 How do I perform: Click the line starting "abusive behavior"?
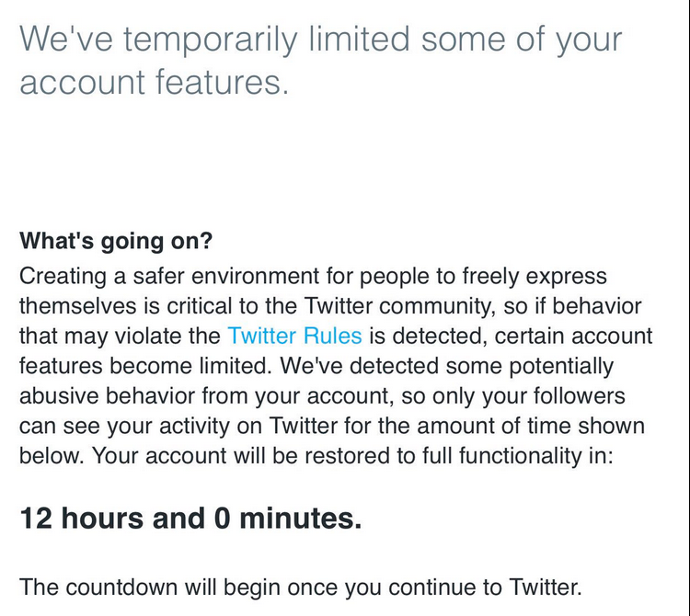322,396
